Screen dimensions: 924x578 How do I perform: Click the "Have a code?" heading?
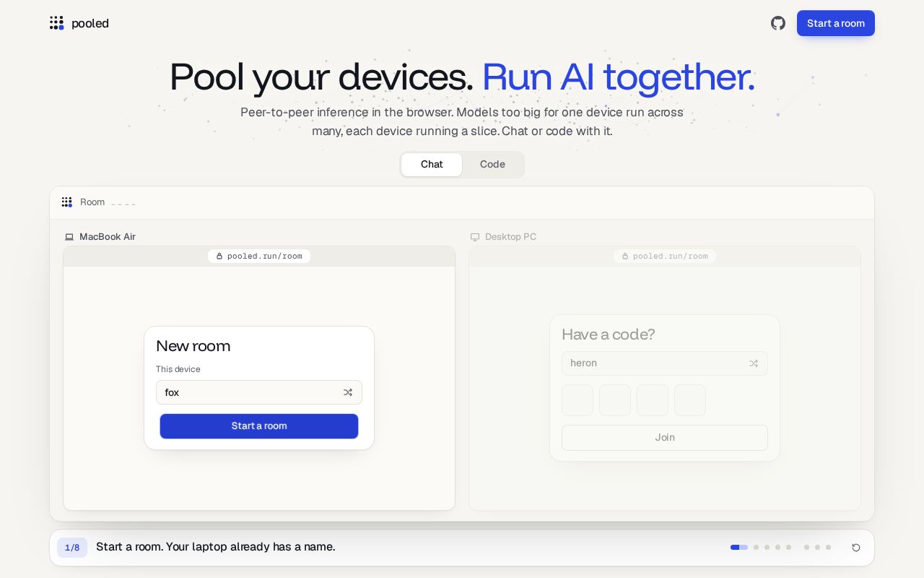pos(609,335)
